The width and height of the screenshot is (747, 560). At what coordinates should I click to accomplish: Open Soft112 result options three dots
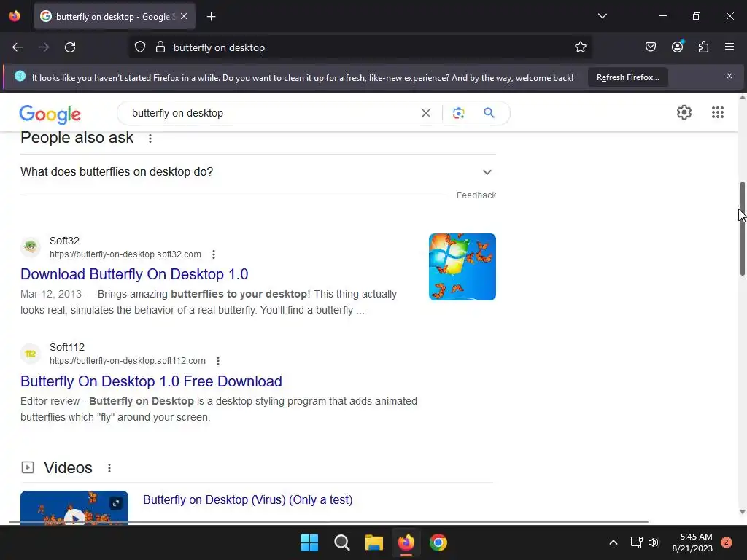[217, 361]
